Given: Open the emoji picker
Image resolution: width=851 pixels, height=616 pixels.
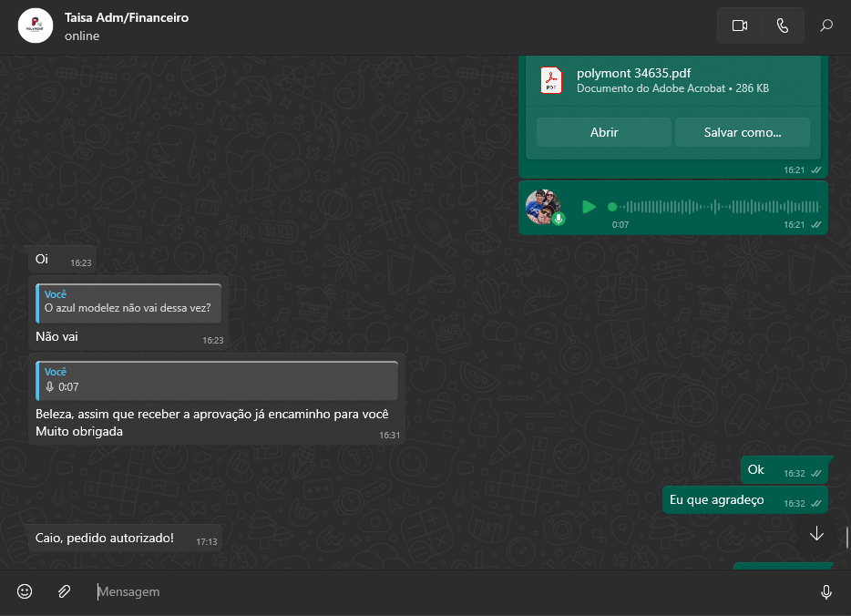Looking at the screenshot, I should [25, 591].
